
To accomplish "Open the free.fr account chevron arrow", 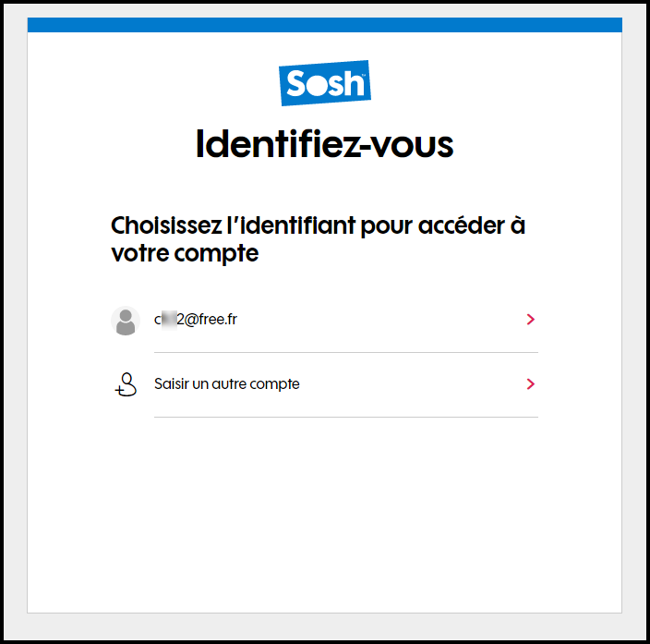I will tap(530, 320).
